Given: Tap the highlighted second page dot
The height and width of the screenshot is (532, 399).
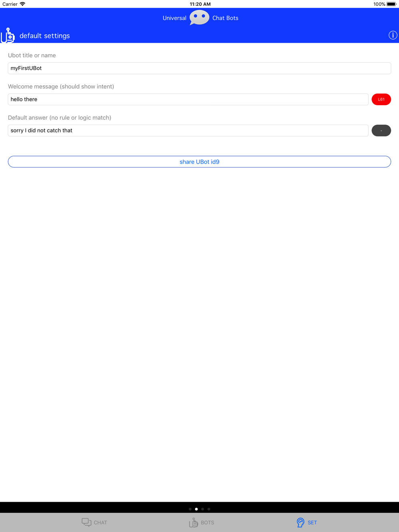Looking at the screenshot, I should 196,509.
